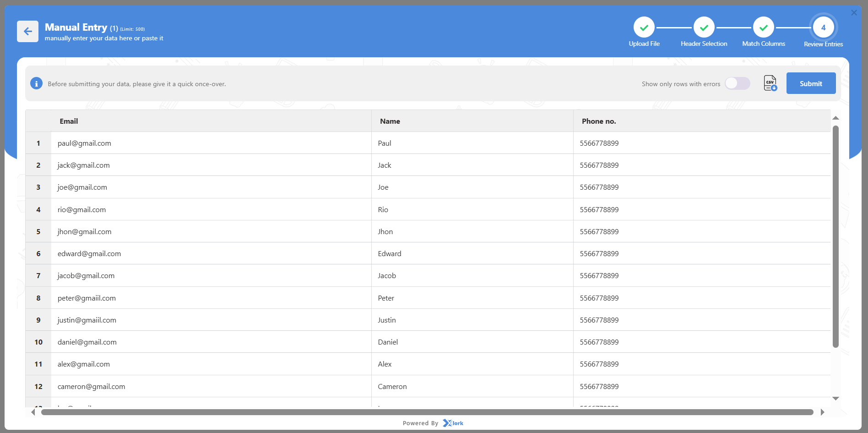
Task: Download entries as CSV file
Action: tap(770, 83)
